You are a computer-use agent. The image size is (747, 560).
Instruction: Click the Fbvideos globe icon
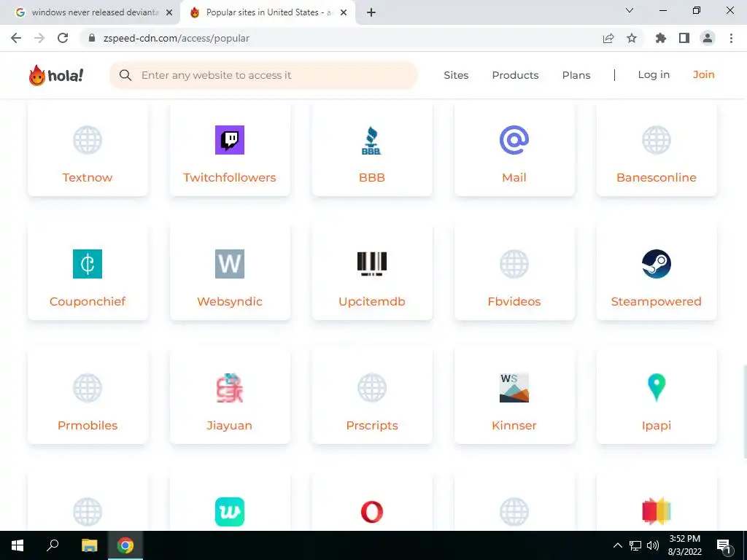coord(514,264)
